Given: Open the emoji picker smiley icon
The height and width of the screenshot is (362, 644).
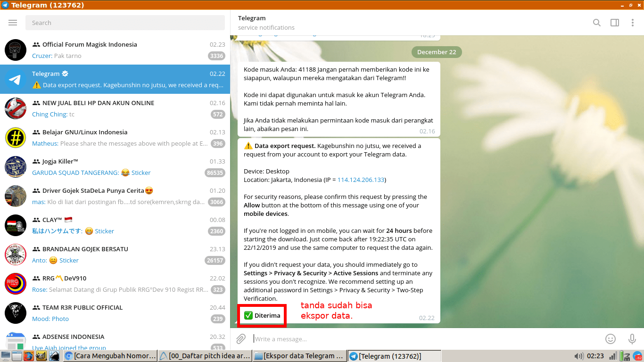Looking at the screenshot, I should pos(611,338).
